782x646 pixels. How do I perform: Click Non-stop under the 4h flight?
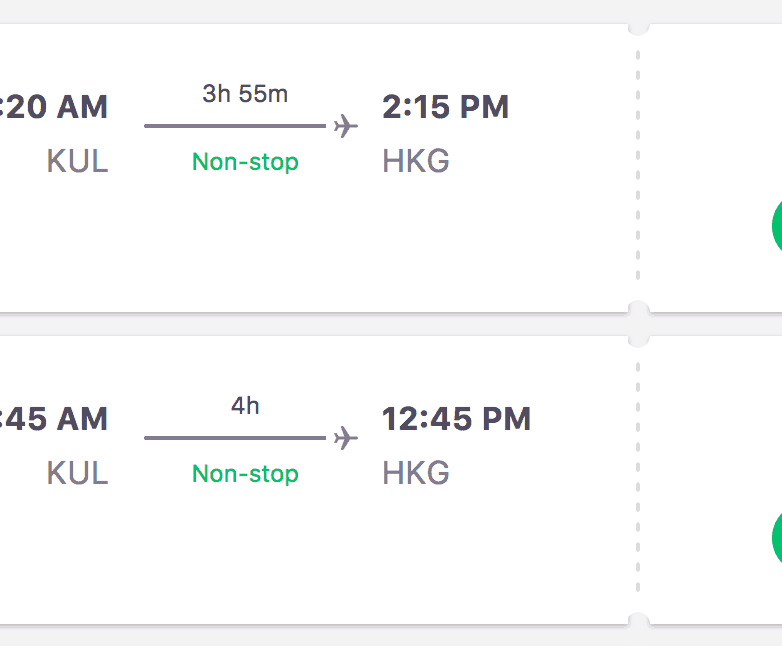[x=245, y=474]
